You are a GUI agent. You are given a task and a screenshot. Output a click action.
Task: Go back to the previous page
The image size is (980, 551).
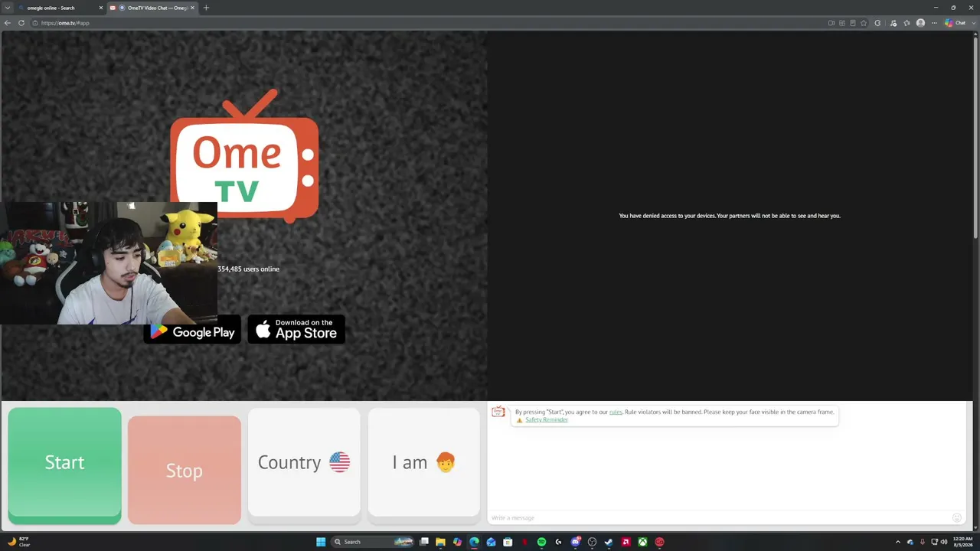coord(8,23)
